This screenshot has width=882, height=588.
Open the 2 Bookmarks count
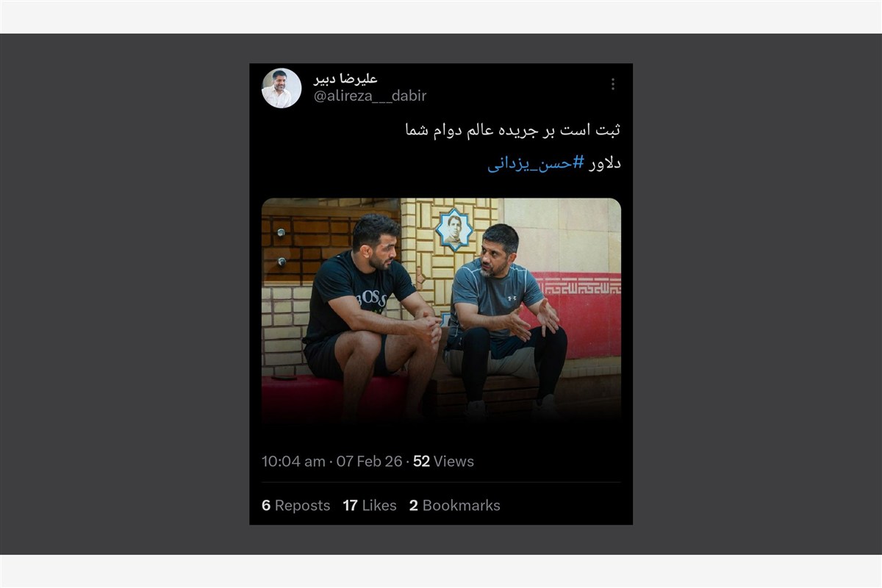tap(455, 506)
